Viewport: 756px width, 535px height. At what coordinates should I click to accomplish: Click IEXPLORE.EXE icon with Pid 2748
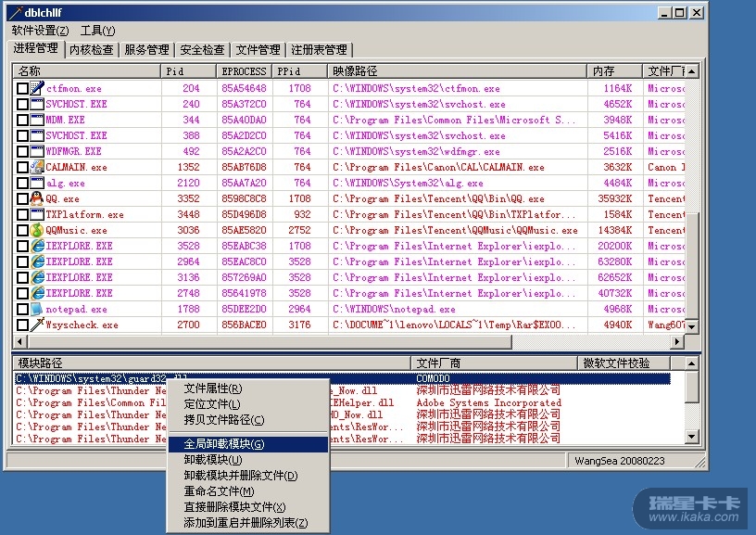tap(37, 293)
